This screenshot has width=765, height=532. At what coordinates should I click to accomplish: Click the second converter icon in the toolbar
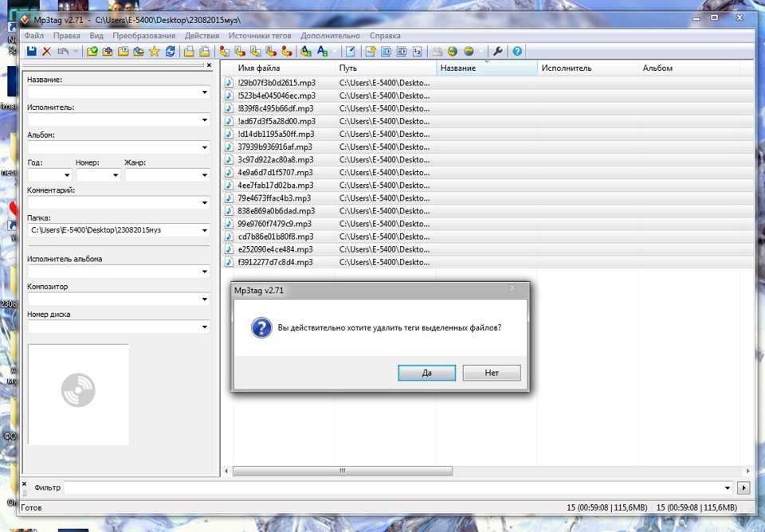(x=240, y=51)
